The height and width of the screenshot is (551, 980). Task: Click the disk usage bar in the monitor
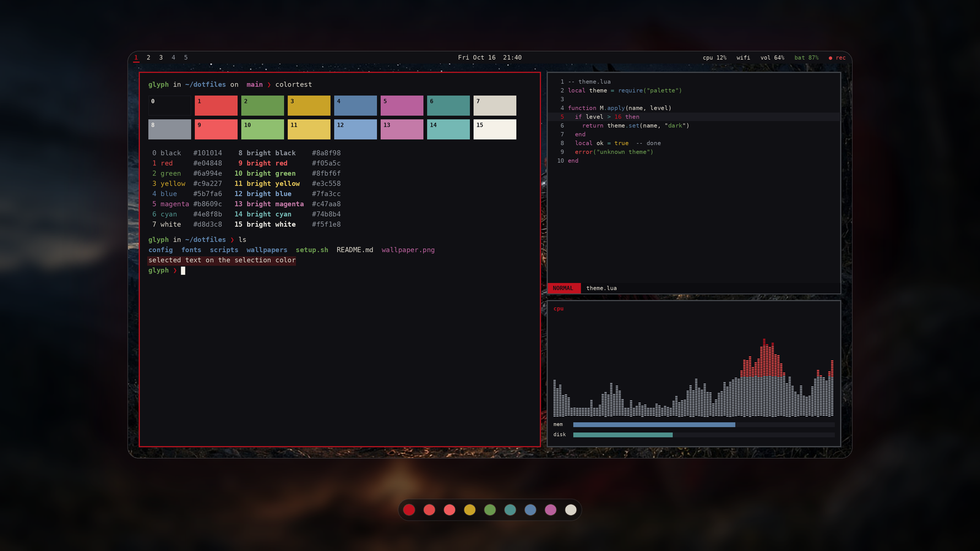pos(704,435)
